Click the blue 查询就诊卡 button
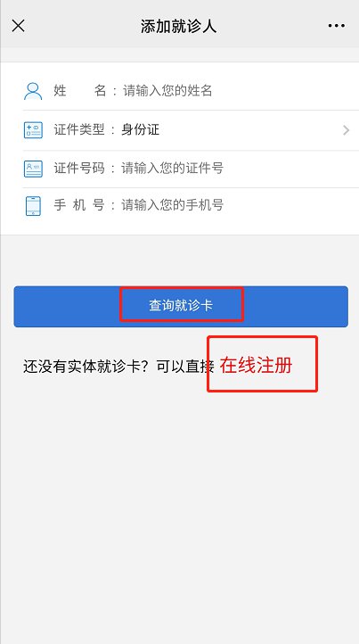Image resolution: width=359 pixels, height=644 pixels. (181, 307)
